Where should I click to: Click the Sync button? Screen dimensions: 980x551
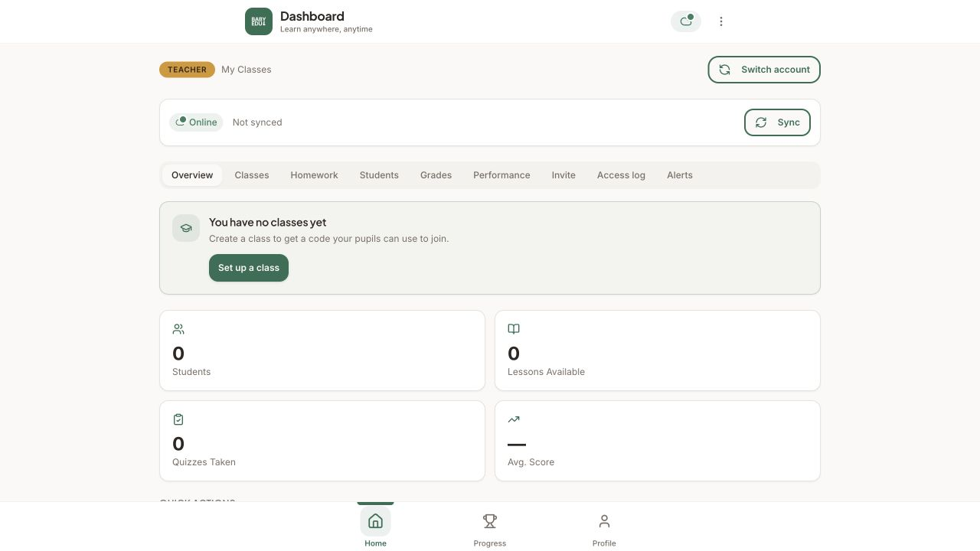point(777,122)
